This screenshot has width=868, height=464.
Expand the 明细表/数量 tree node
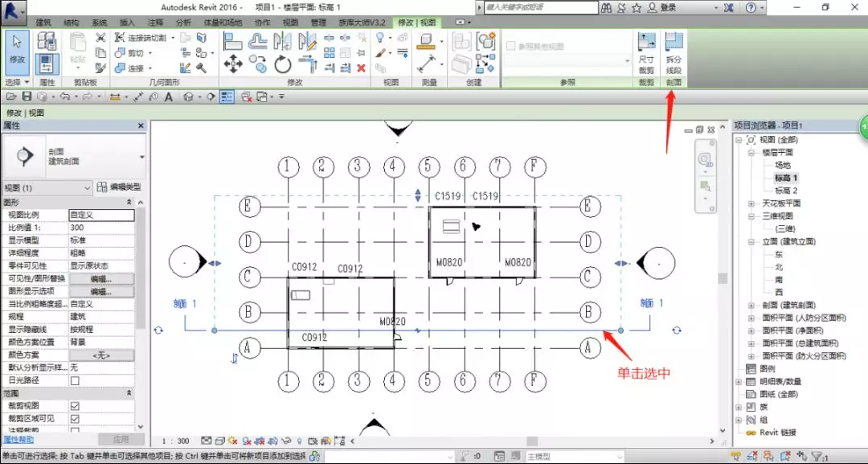pyautogui.click(x=739, y=381)
